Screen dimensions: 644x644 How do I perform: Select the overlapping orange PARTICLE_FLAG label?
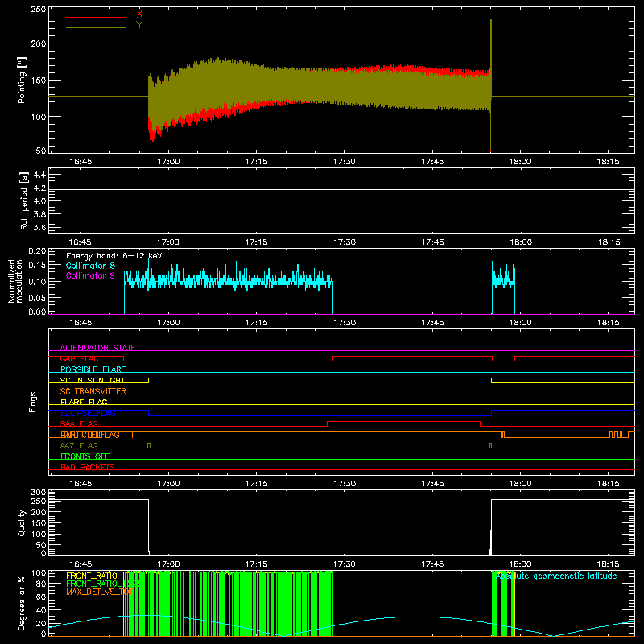(90, 435)
